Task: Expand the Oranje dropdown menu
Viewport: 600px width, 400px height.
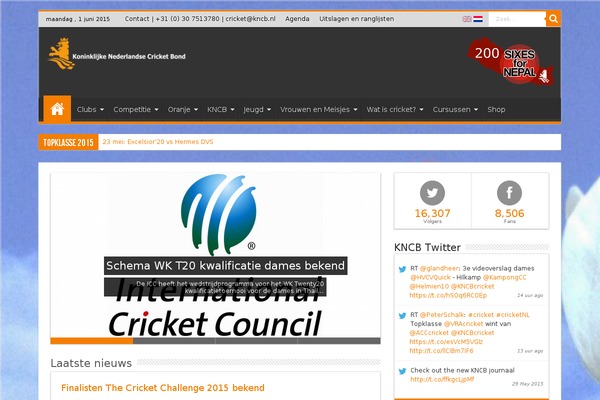Action: point(183,109)
